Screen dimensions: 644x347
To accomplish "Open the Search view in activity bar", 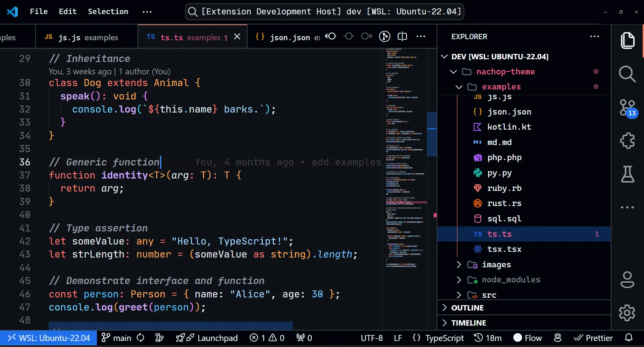I will tap(628, 74).
